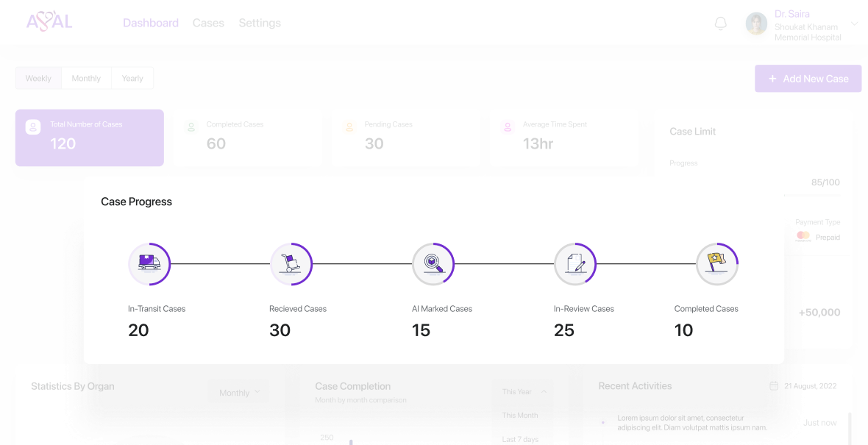This screenshot has width=868, height=445.
Task: Click the Completed Cases progress label
Action: click(706, 309)
